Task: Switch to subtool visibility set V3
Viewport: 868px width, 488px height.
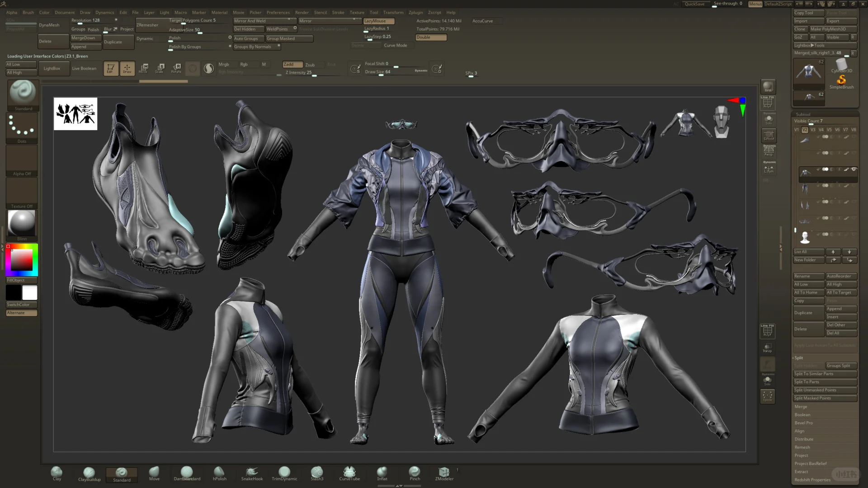Action: [x=813, y=130]
